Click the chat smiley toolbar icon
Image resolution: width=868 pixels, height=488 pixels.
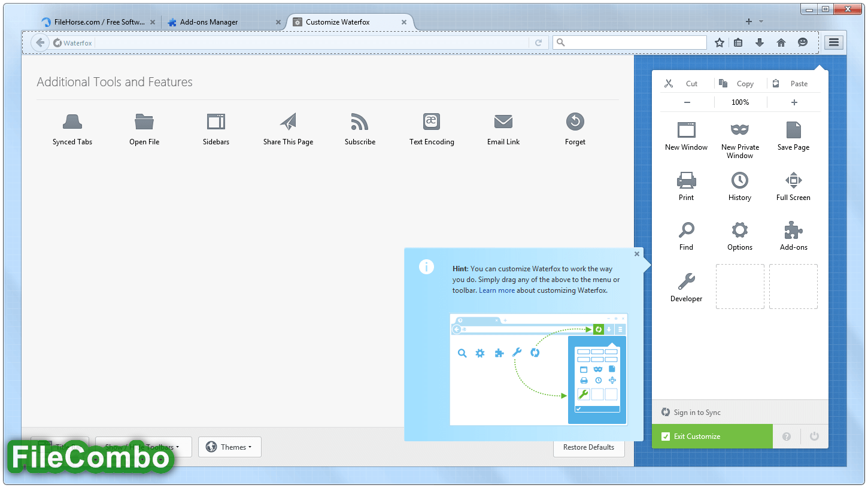tap(803, 43)
